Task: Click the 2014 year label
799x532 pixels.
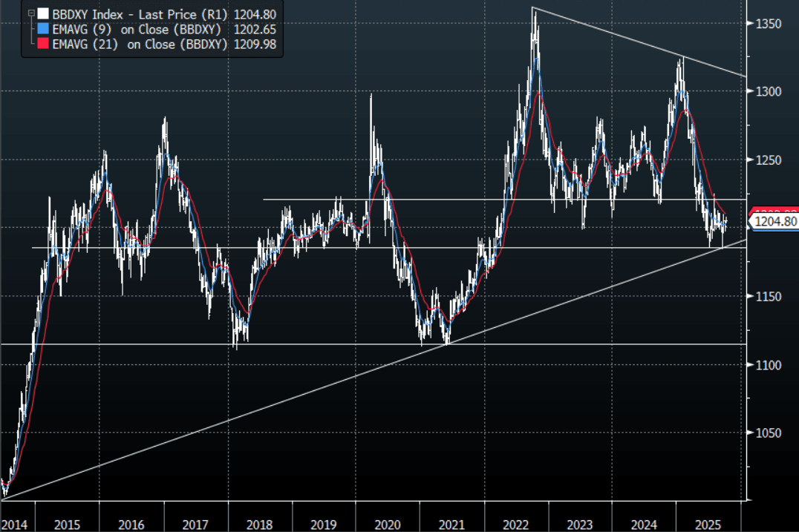Action: coord(14,525)
